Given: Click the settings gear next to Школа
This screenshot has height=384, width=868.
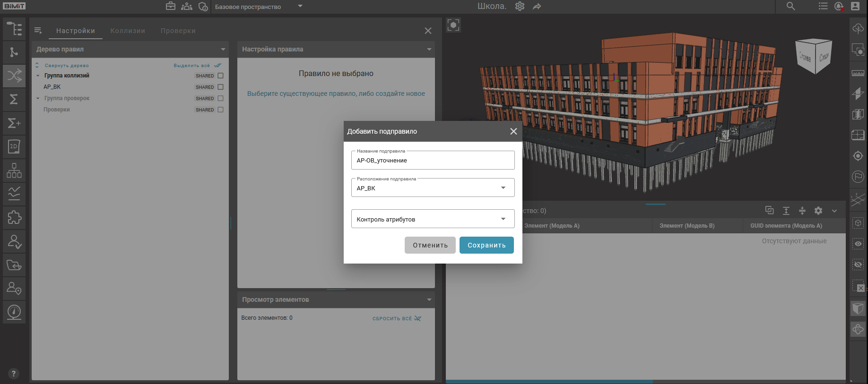Looking at the screenshot, I should tap(520, 7).
